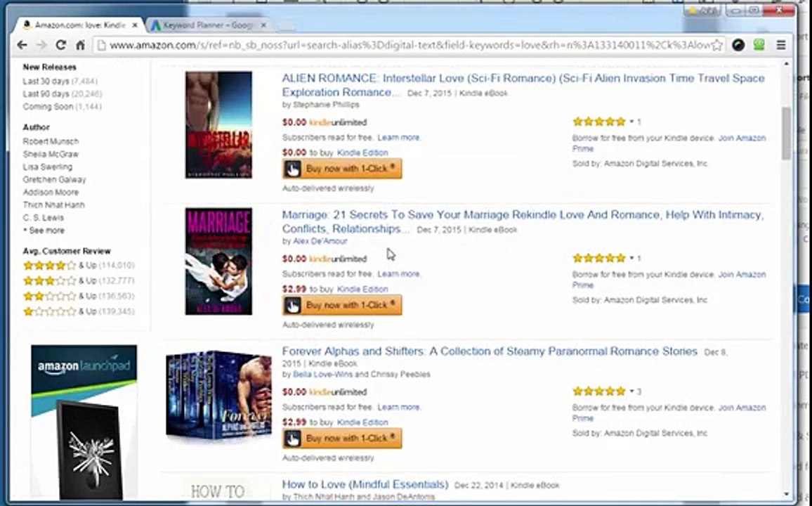
Task: Open Forever Alphas and Shifters title link
Action: (x=490, y=351)
